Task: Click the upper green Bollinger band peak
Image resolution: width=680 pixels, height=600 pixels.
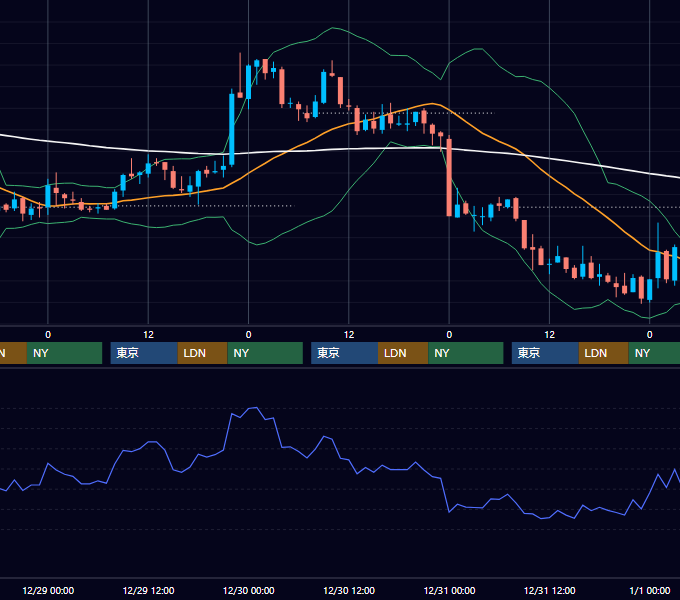Action: coord(333,28)
